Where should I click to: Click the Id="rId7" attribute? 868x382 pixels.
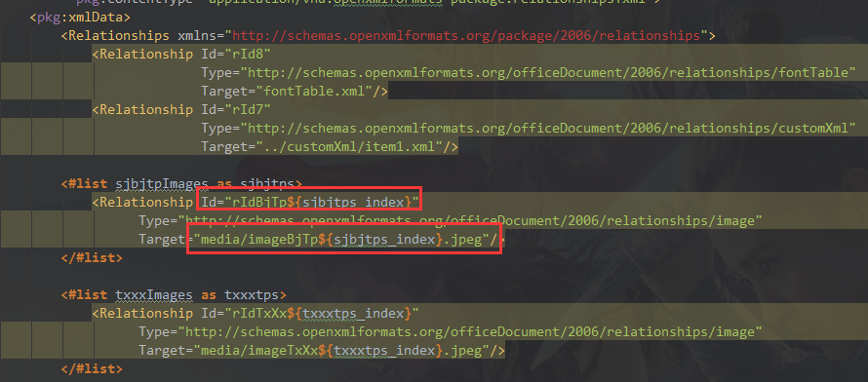pos(235,110)
